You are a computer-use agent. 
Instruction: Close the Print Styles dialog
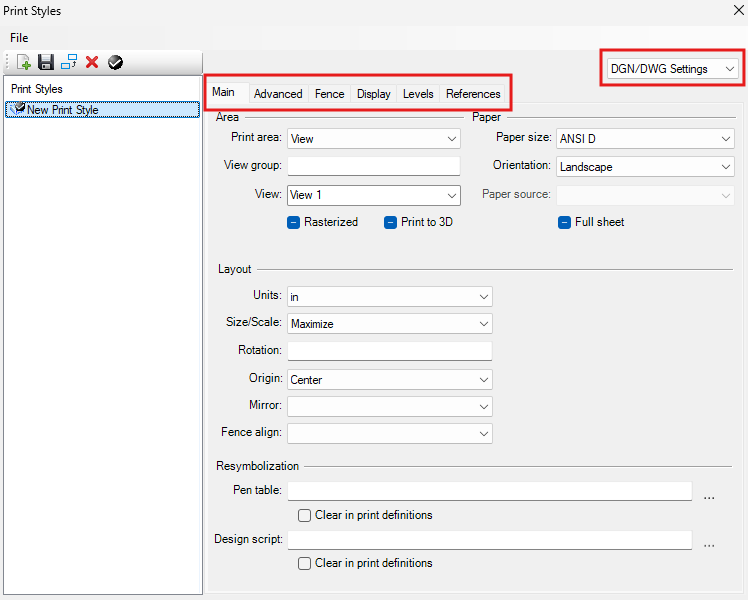click(x=738, y=10)
